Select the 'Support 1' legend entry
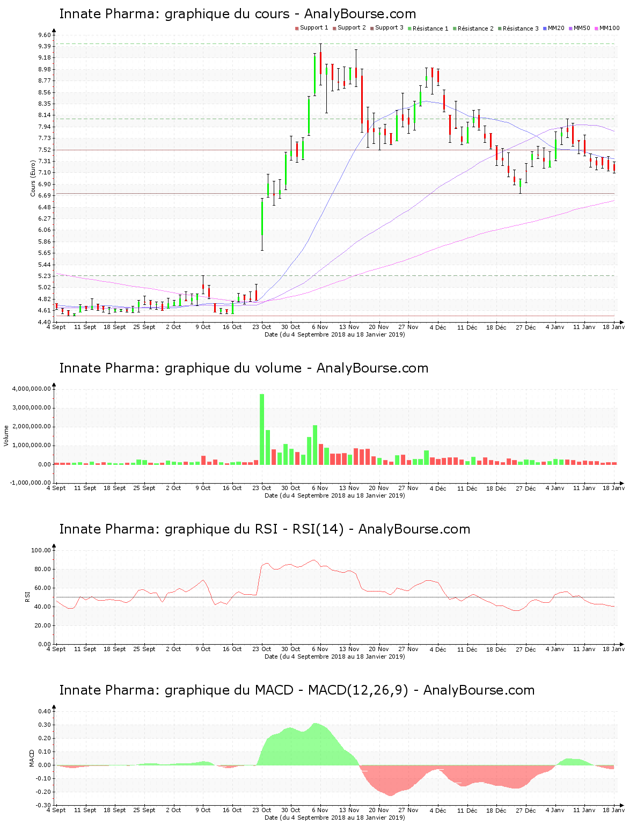The width and height of the screenshot is (644, 832). pos(311,28)
